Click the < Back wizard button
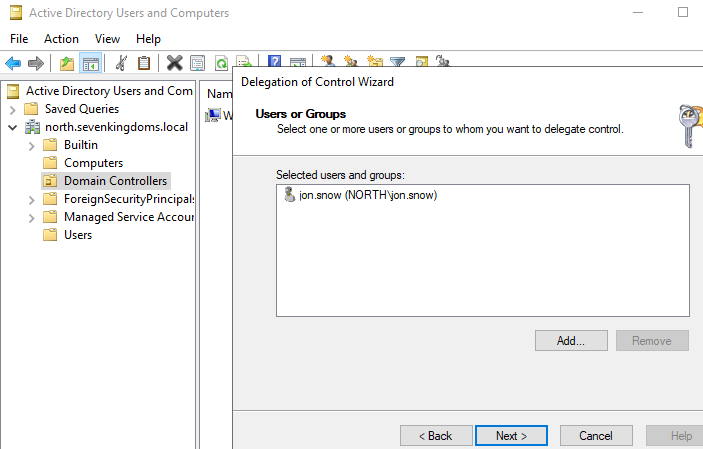 (436, 436)
